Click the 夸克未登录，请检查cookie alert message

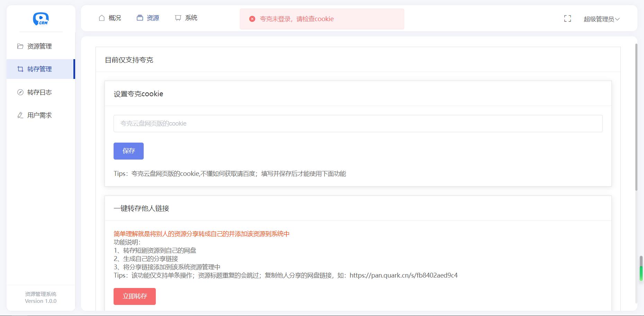coord(297,19)
